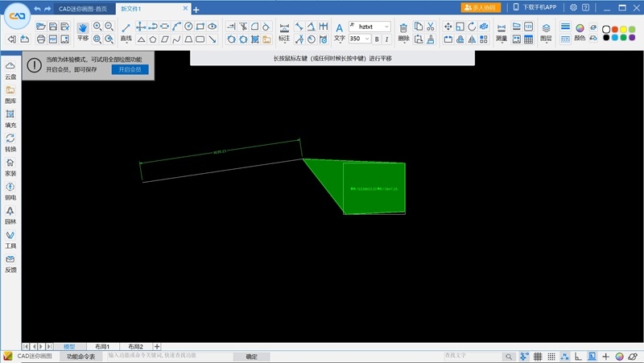644x363 pixels.
Task: Select the yellow color swatch
Action: tap(623, 29)
